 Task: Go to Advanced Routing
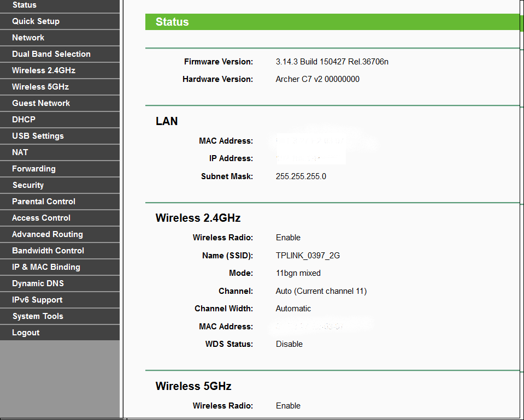click(x=48, y=234)
